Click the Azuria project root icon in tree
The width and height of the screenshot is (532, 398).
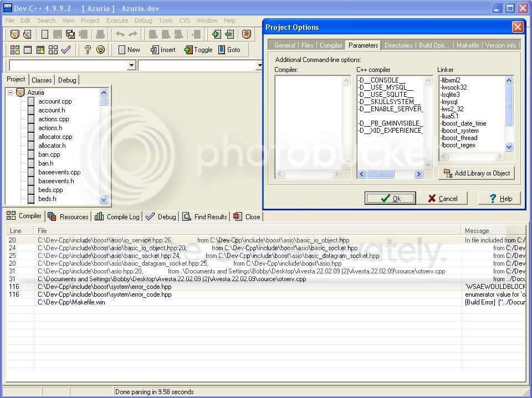tap(21, 92)
